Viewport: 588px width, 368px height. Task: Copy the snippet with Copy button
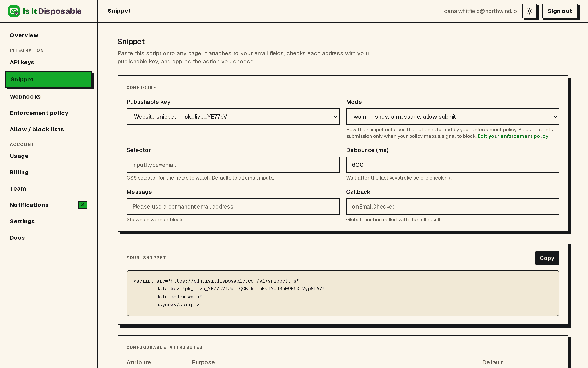click(x=547, y=258)
